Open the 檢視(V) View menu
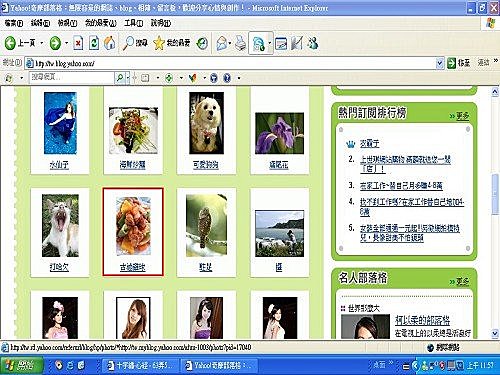Viewport: 500px width, 375px height. pyautogui.click(x=67, y=23)
